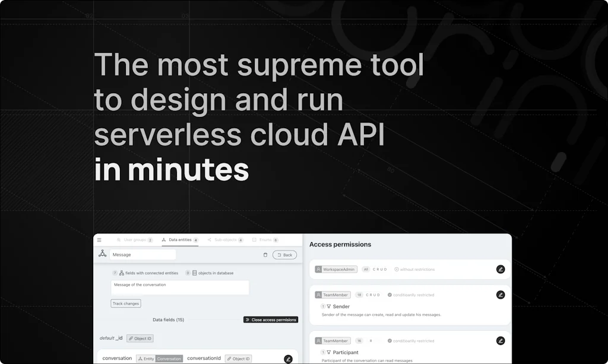Open the trash icon next to Back button
608x364 pixels.
265,255
